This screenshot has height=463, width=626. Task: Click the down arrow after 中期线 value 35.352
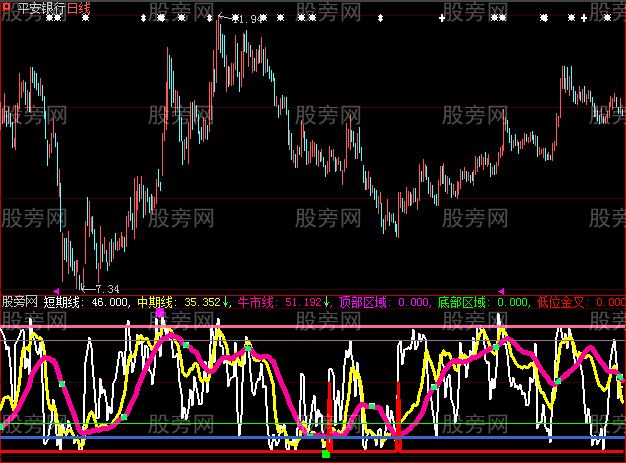(226, 300)
